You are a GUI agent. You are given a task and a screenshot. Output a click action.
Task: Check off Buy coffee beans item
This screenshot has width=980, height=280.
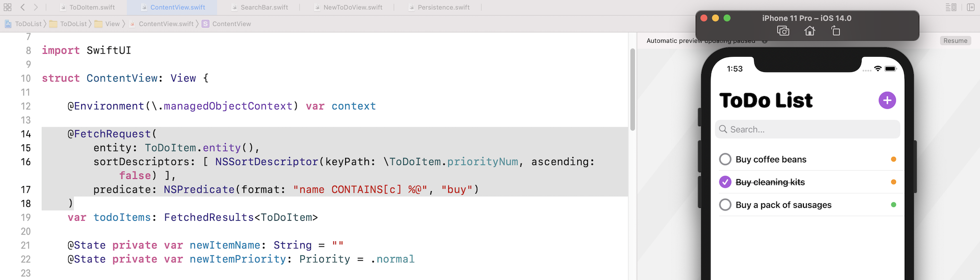click(x=725, y=159)
